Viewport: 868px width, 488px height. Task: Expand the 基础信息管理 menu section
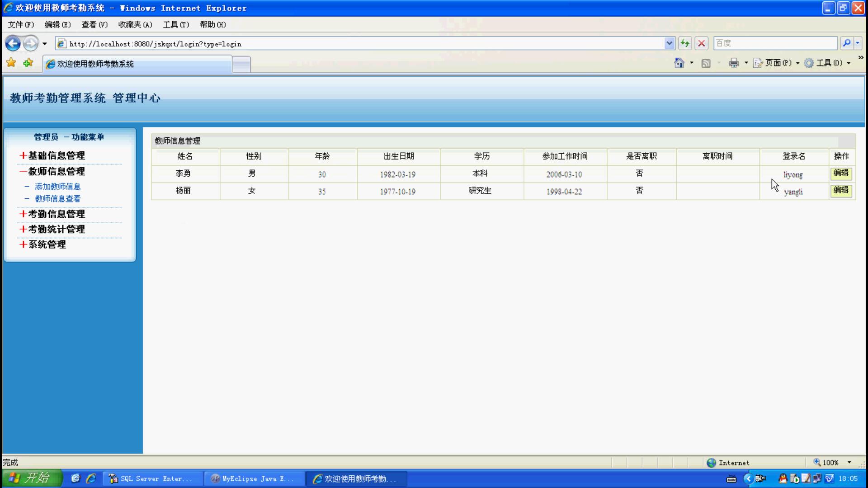[x=52, y=155]
